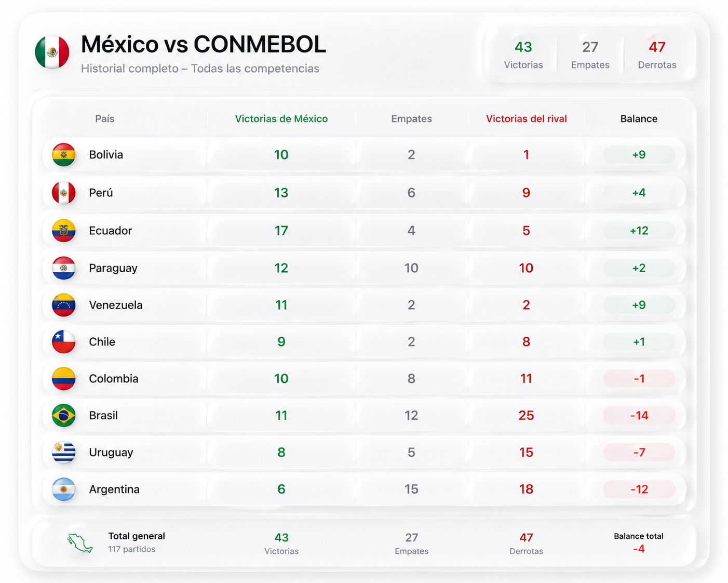The image size is (728, 583).
Task: Click the Ecuador flag icon
Action: click(64, 231)
